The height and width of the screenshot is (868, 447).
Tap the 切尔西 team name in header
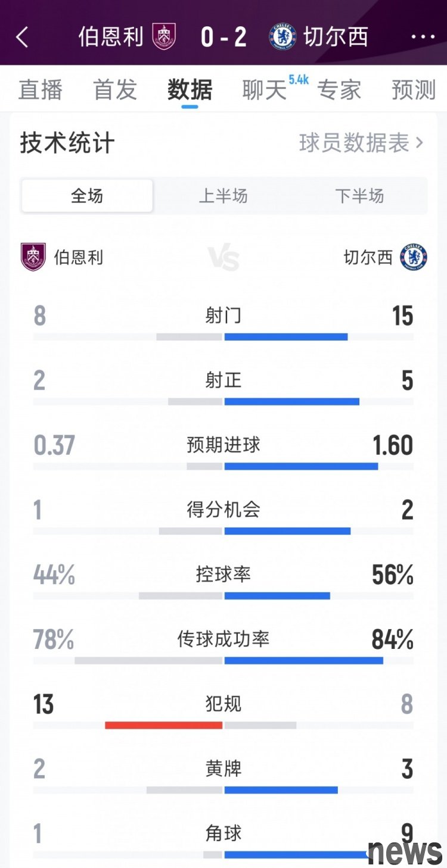(336, 37)
